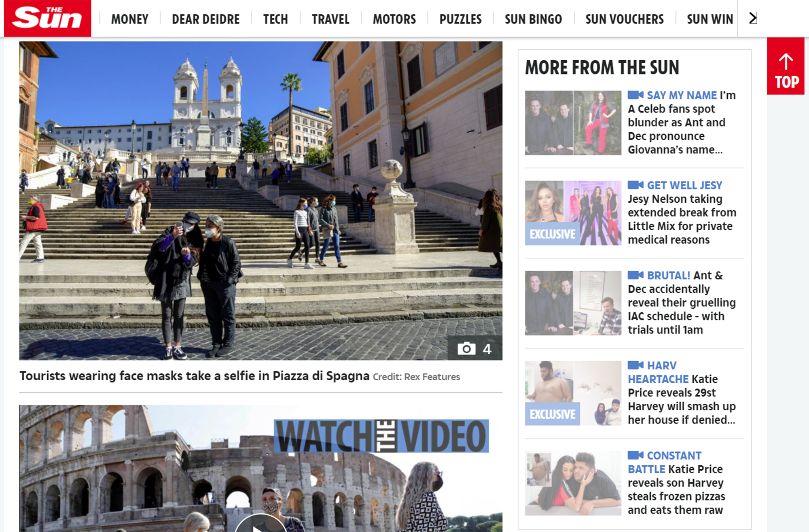This screenshot has width=809, height=532.
Task: Open the IAC schedule story thumbnail
Action: click(573, 303)
